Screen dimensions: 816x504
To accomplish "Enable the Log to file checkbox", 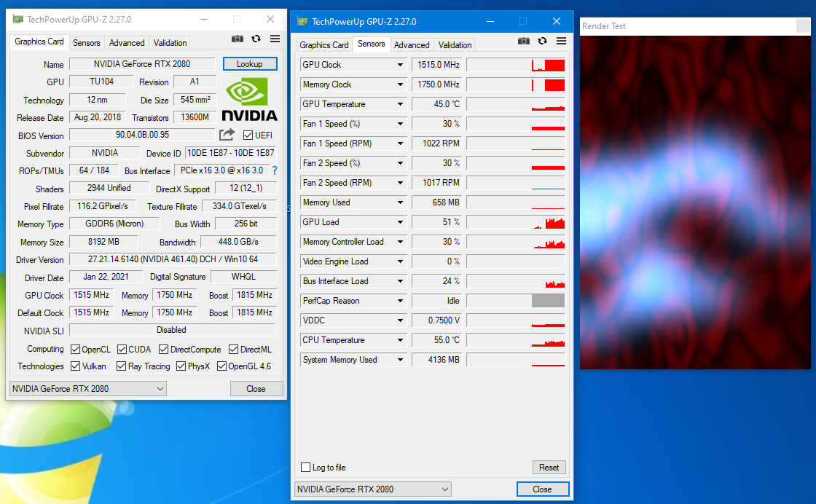I will (306, 467).
